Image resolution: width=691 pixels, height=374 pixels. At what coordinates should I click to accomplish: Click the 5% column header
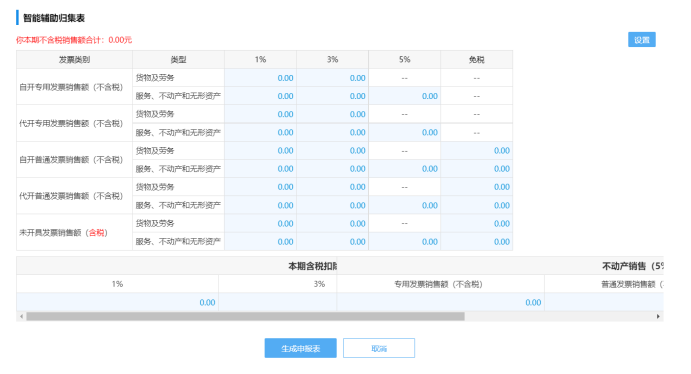point(405,59)
